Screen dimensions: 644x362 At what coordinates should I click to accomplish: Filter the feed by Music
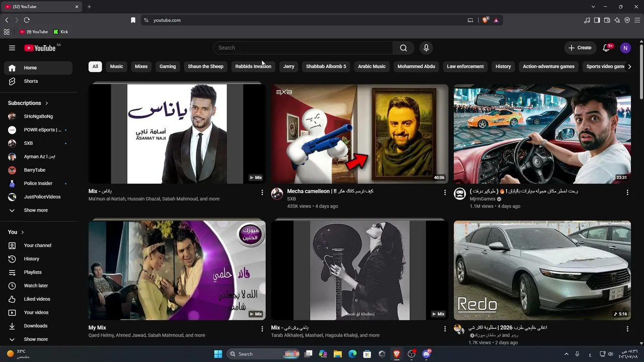click(116, 66)
